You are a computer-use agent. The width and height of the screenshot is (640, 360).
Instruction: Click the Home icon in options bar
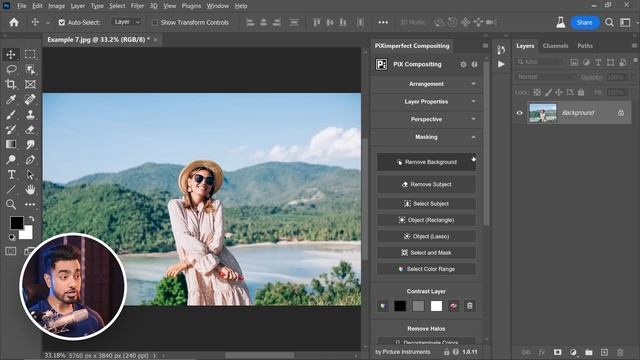[14, 22]
